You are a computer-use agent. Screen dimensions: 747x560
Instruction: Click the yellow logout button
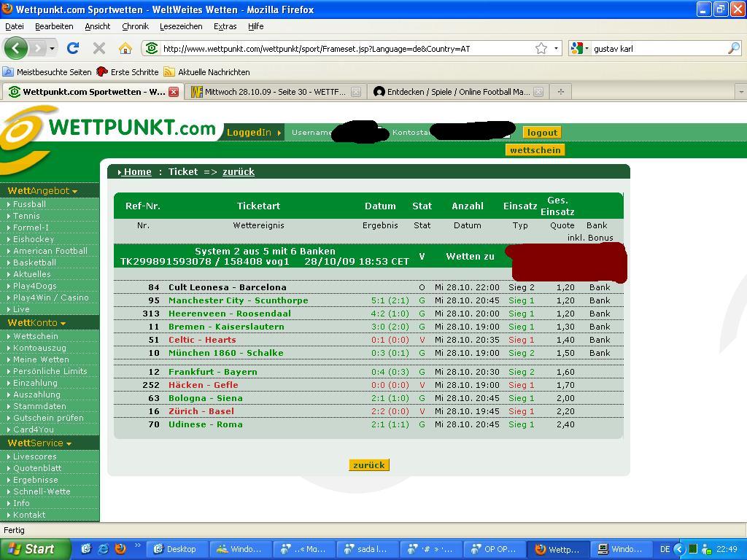[x=542, y=133]
